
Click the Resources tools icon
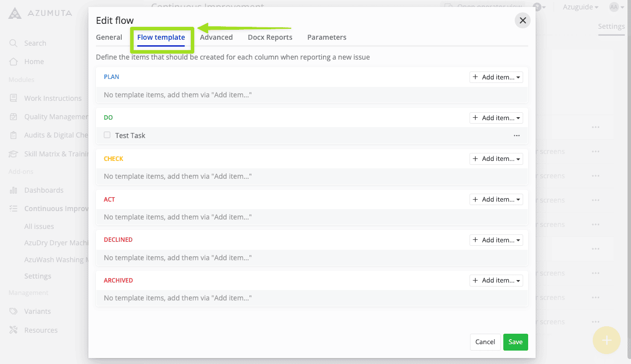(x=13, y=330)
